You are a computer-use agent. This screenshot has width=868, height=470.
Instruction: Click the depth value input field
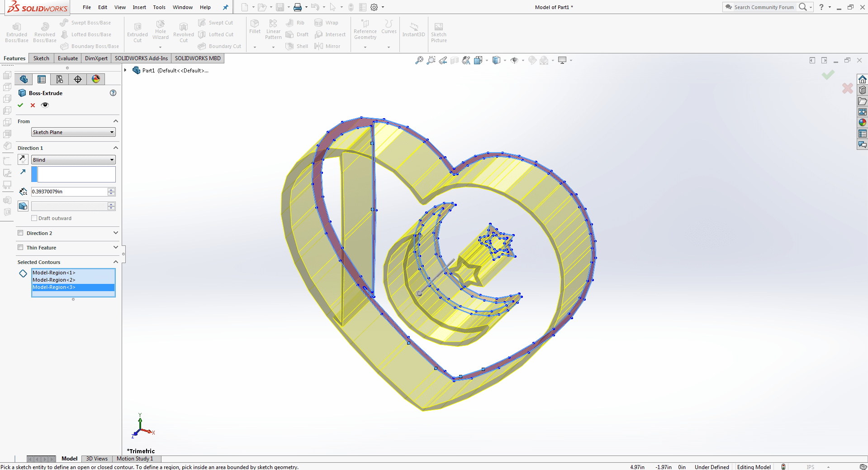(69, 192)
